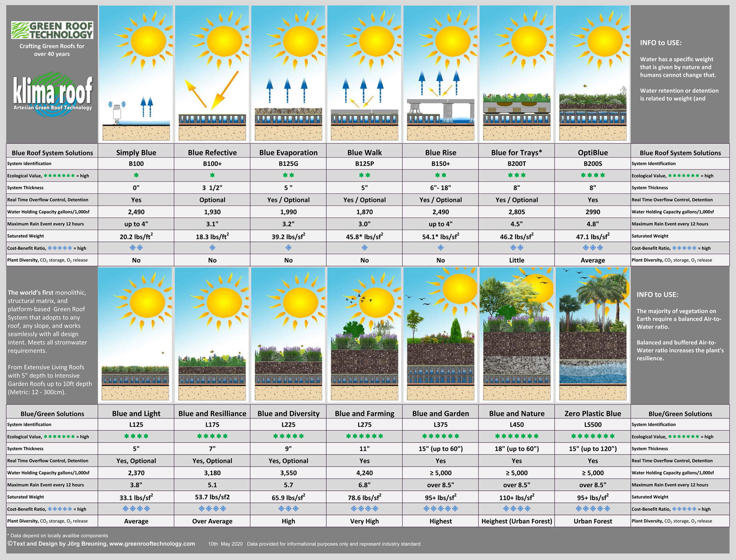The height and width of the screenshot is (560, 736).
Task: Click the Urban Forest plant diversity cell
Action: (x=593, y=521)
